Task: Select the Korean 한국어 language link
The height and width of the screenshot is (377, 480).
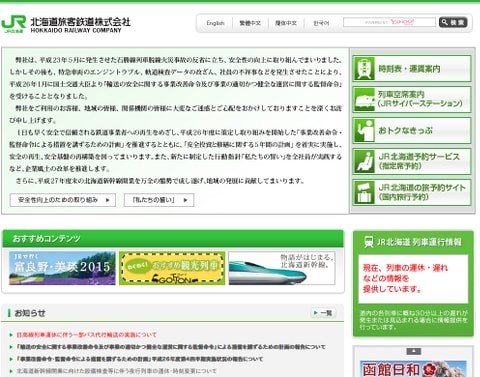Action: [x=321, y=23]
